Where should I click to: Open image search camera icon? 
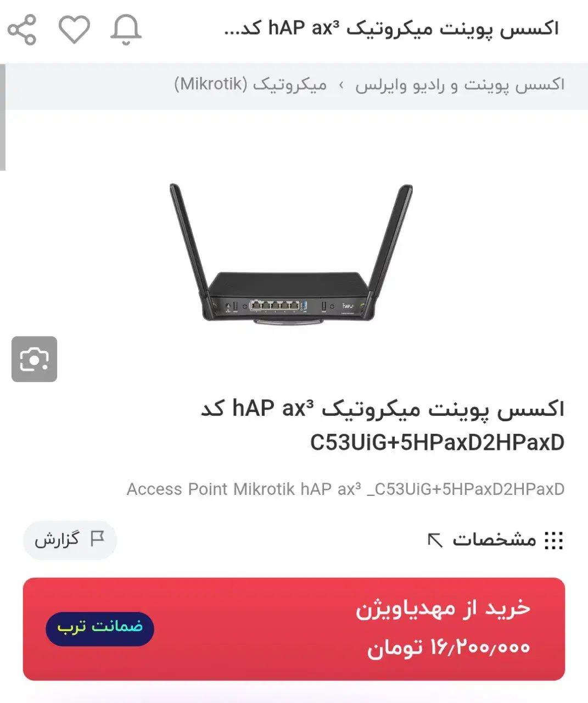coord(35,359)
